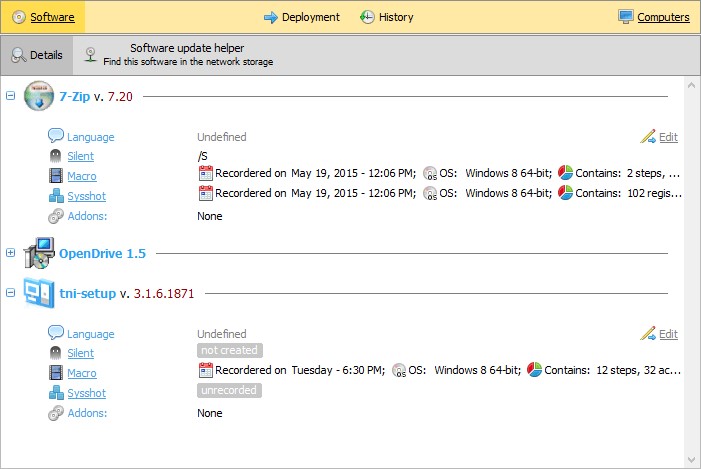This screenshot has width=701, height=469.
Task: Expand the OpenDrive 1.5 entry
Action: coord(11,253)
